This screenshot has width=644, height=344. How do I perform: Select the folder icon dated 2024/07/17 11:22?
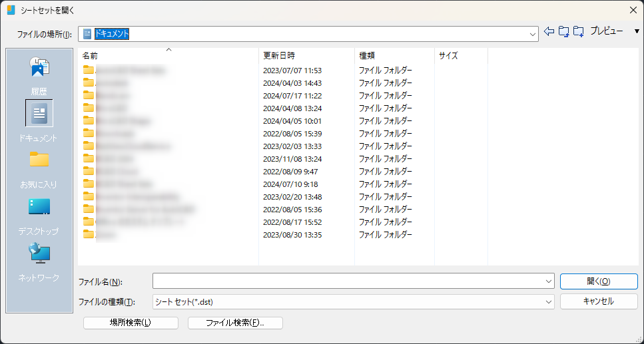pos(89,95)
